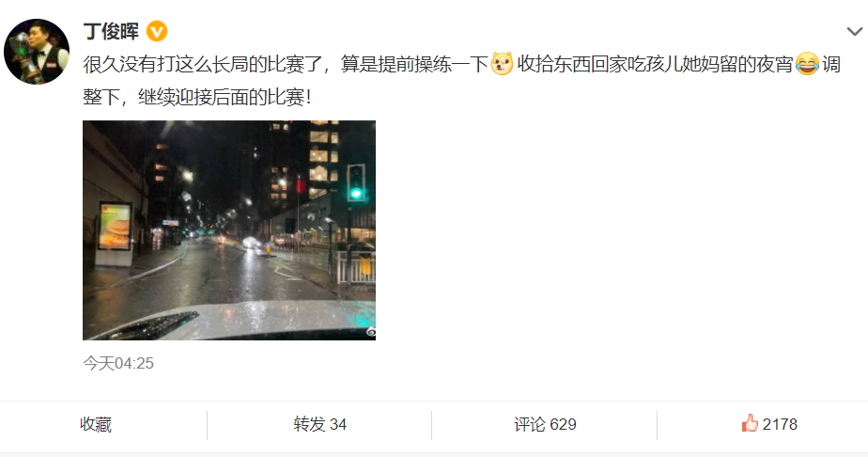868x457 pixels.
Task: Click the Weibo watermark icon on photo corner
Action: pyautogui.click(x=370, y=332)
